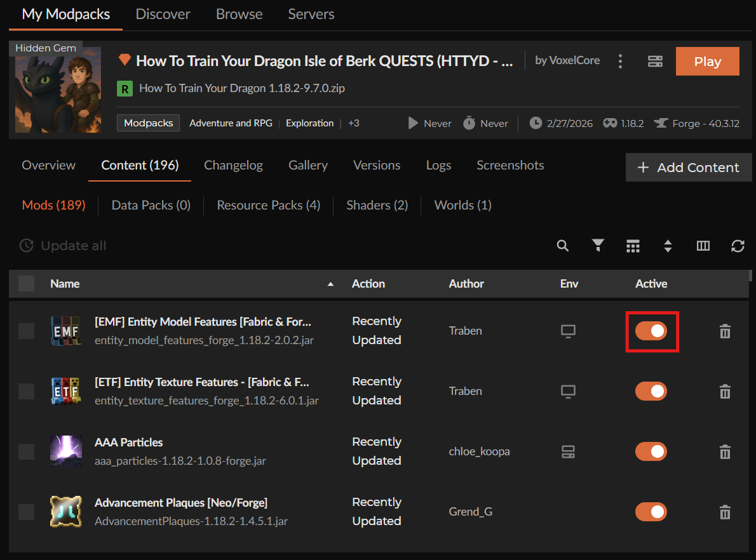756x560 pixels.
Task: Open the Discover tab
Action: tap(163, 15)
